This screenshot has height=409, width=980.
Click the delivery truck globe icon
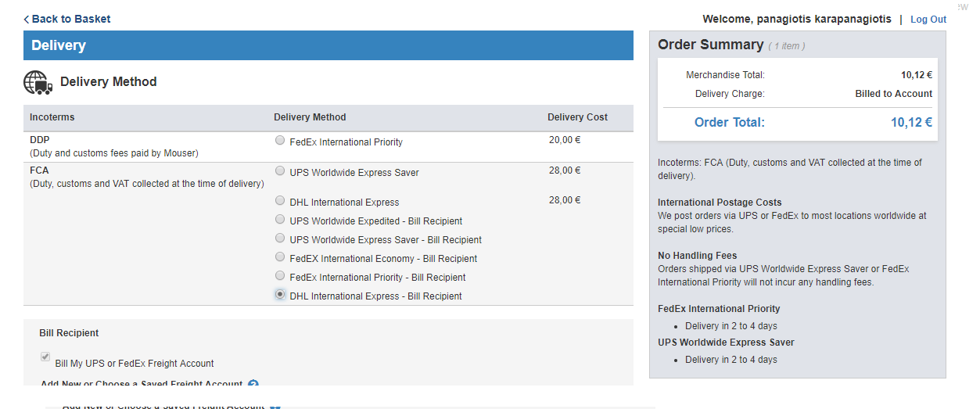(x=38, y=82)
